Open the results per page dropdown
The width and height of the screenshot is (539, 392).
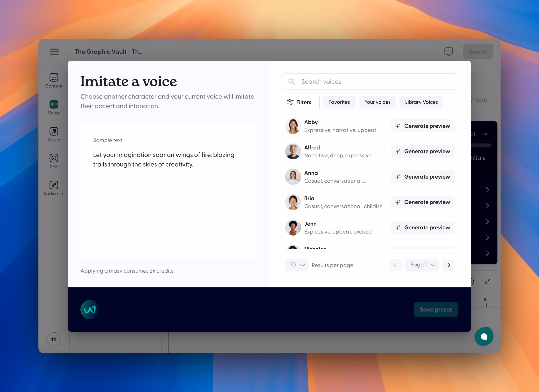pyautogui.click(x=297, y=265)
